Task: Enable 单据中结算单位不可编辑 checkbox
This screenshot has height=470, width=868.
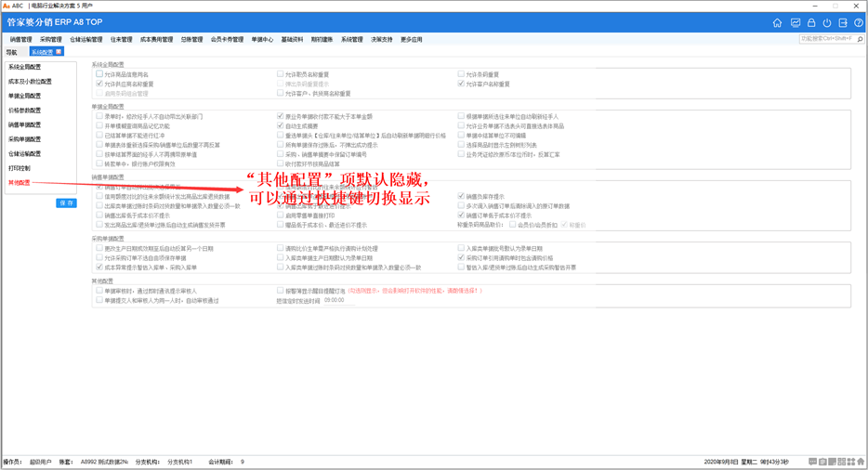Action: click(x=461, y=135)
